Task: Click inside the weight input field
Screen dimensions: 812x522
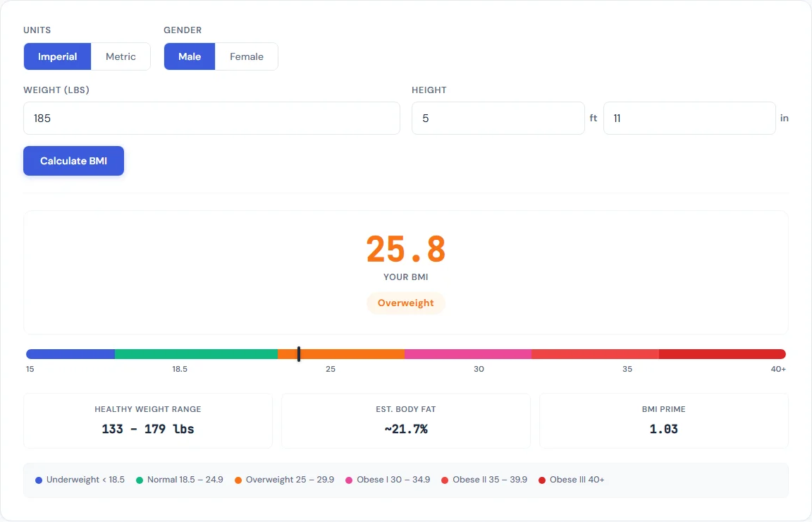Action: pyautogui.click(x=211, y=118)
